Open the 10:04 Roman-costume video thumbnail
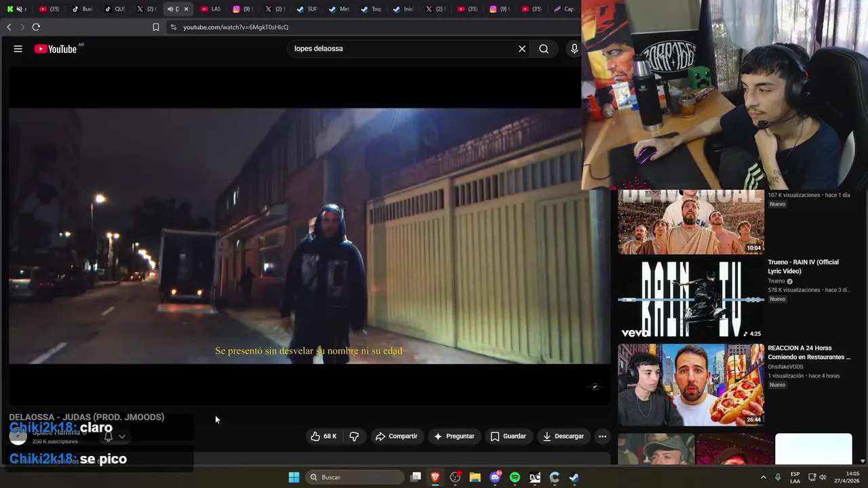This screenshot has height=488, width=868. pos(690,222)
